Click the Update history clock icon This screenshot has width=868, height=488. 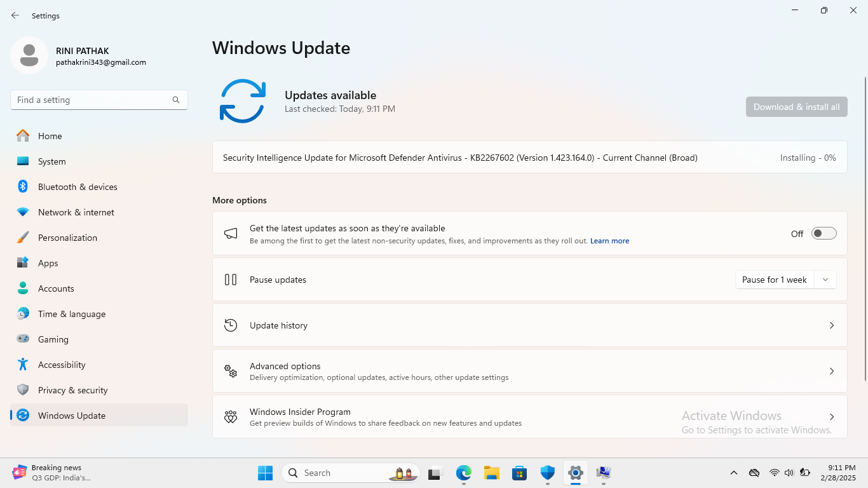pos(230,325)
